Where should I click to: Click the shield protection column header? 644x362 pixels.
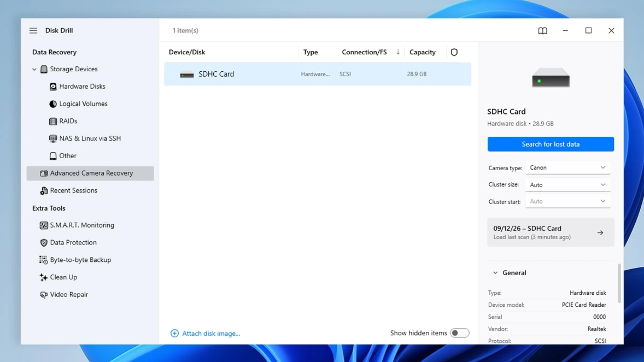point(454,52)
